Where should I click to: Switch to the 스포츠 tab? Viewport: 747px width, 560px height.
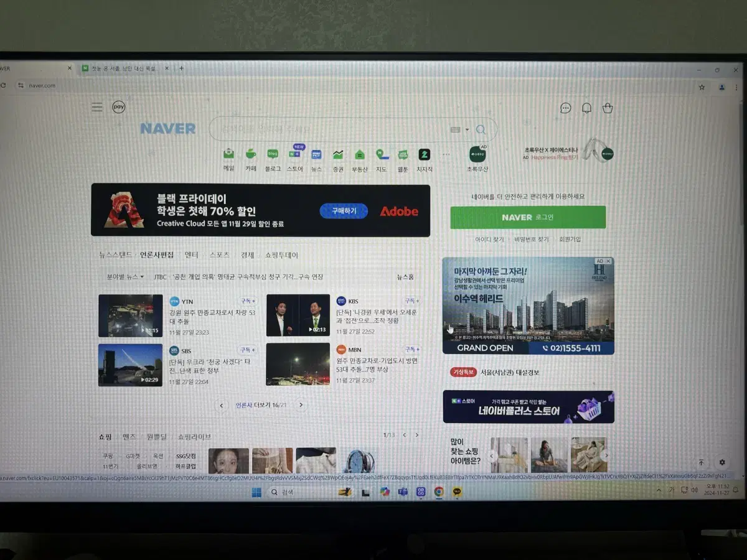pyautogui.click(x=219, y=255)
